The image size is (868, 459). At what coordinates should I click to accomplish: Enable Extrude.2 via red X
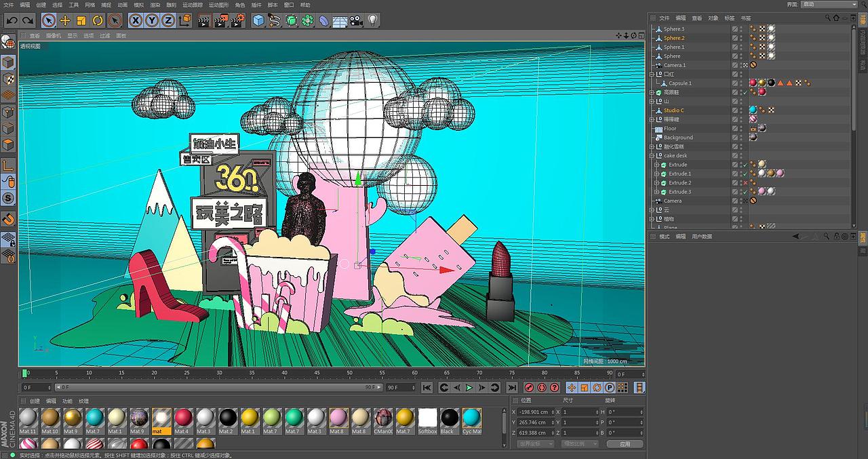pyautogui.click(x=745, y=182)
